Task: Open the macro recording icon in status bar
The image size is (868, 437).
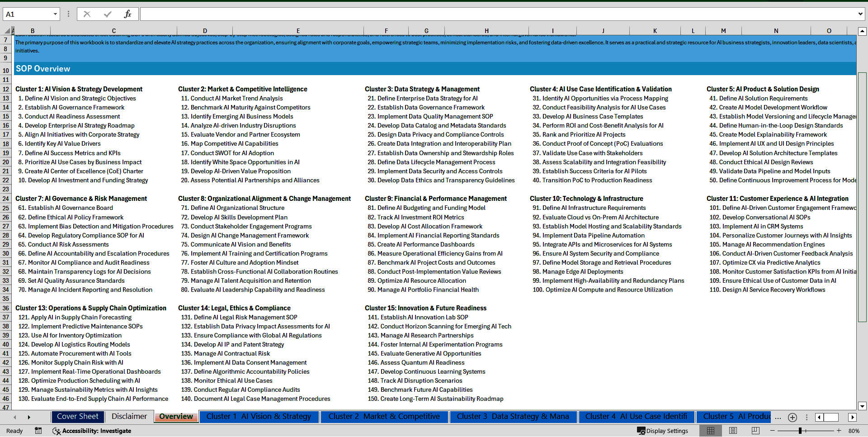Action: click(38, 431)
